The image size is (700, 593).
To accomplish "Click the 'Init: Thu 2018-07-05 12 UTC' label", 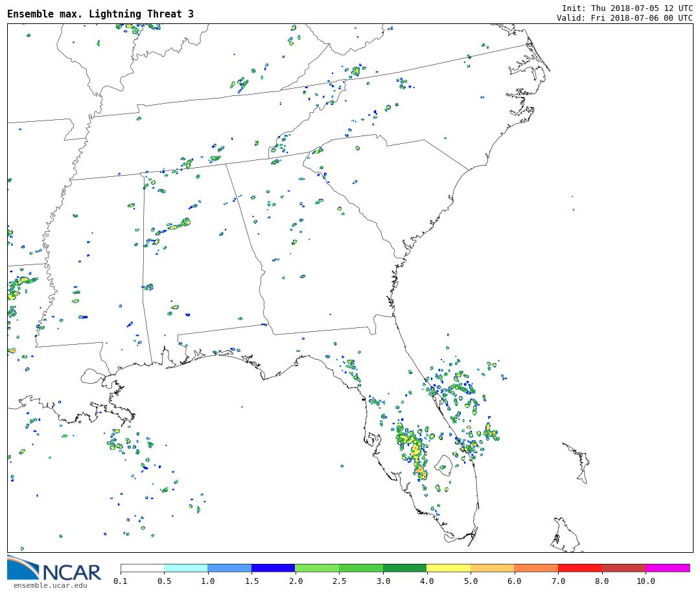I will (x=627, y=8).
